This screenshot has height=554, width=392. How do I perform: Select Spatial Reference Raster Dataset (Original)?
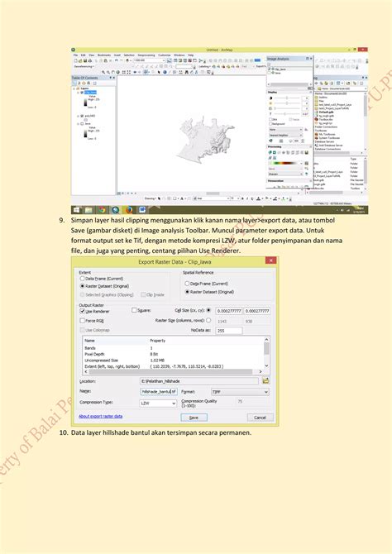pyautogui.click(x=187, y=292)
